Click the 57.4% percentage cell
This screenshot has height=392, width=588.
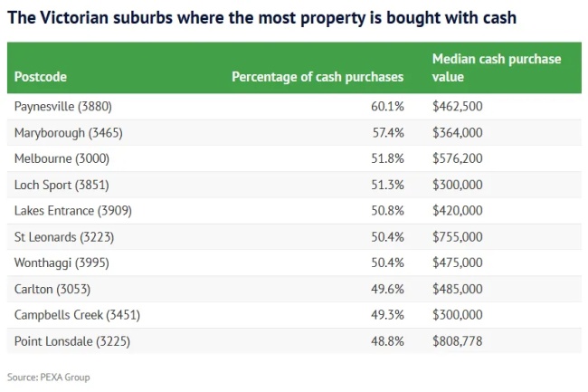[388, 132]
